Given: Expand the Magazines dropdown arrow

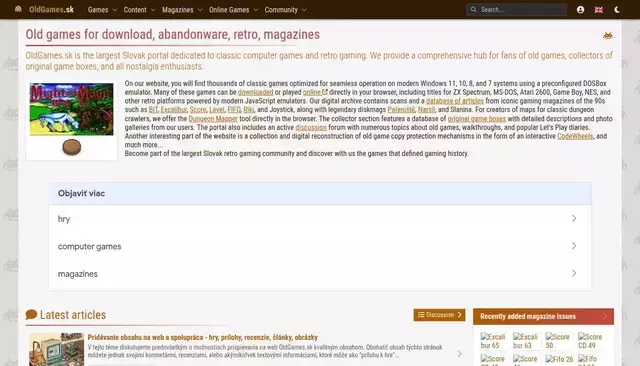Looking at the screenshot, I should pyautogui.click(x=200, y=10).
